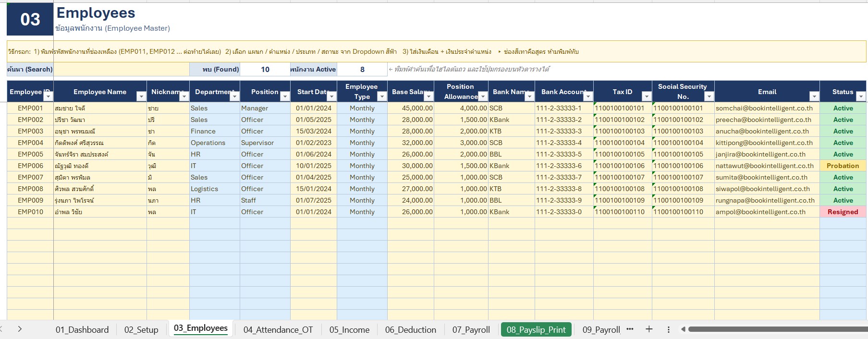Click the 03 section number badge
The image size is (868, 339).
[x=30, y=19]
